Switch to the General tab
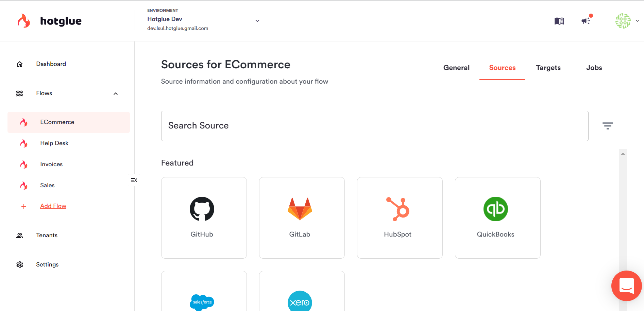 (456, 68)
